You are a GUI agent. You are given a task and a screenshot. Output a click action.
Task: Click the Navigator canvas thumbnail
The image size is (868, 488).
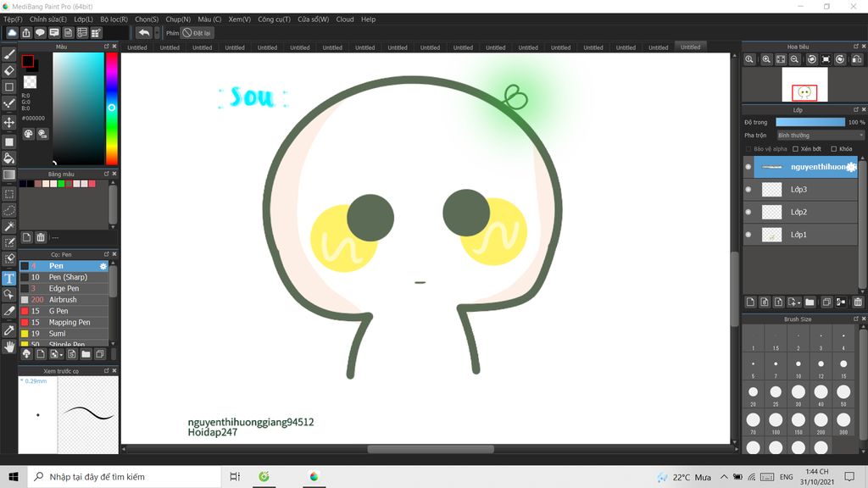point(804,85)
